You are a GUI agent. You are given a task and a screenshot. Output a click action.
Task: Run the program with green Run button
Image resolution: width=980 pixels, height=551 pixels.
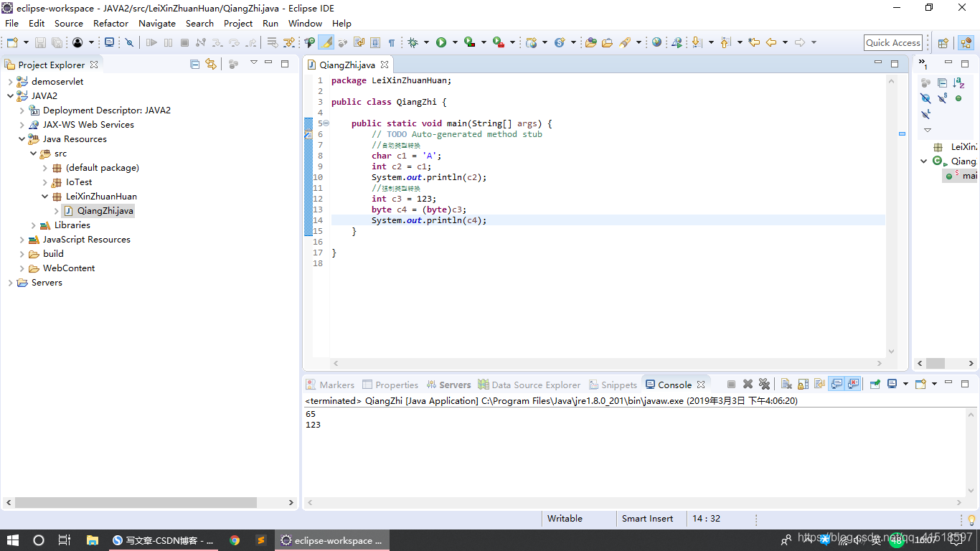441,42
